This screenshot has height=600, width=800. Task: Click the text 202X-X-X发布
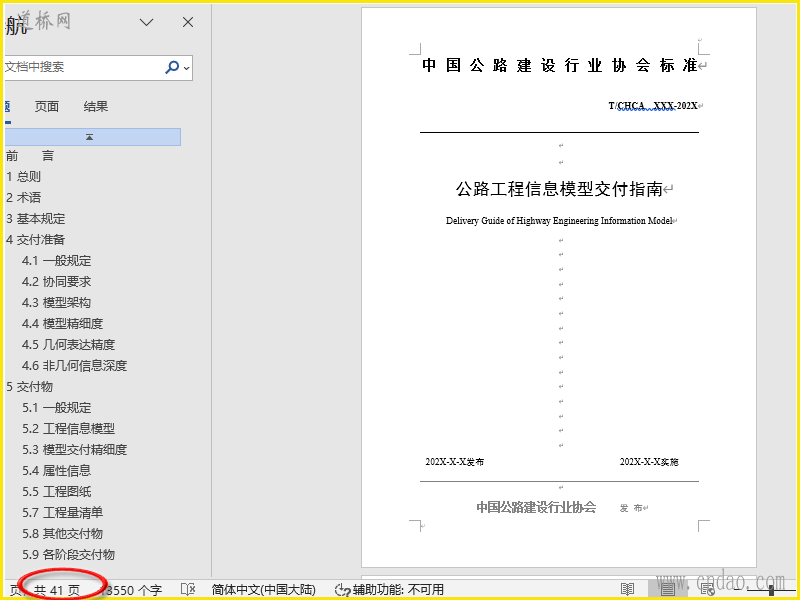point(455,462)
